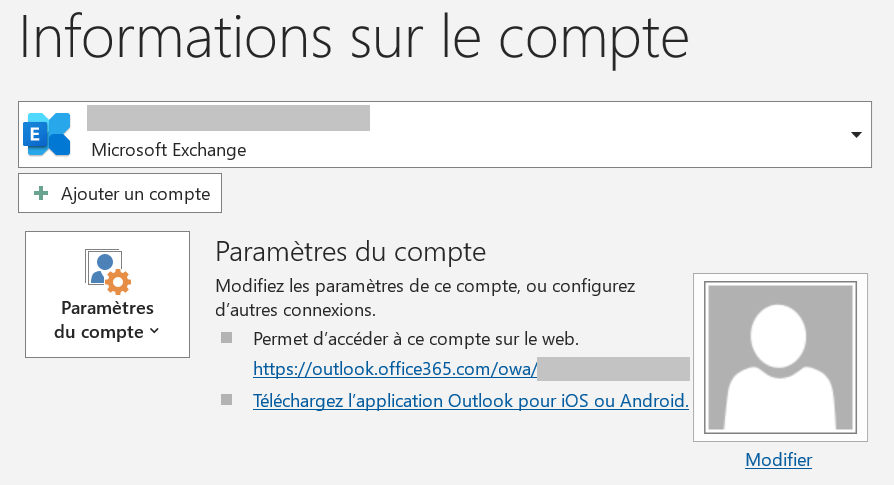This screenshot has width=894, height=485.
Task: Click the profile silhouette avatar
Action: [780, 358]
